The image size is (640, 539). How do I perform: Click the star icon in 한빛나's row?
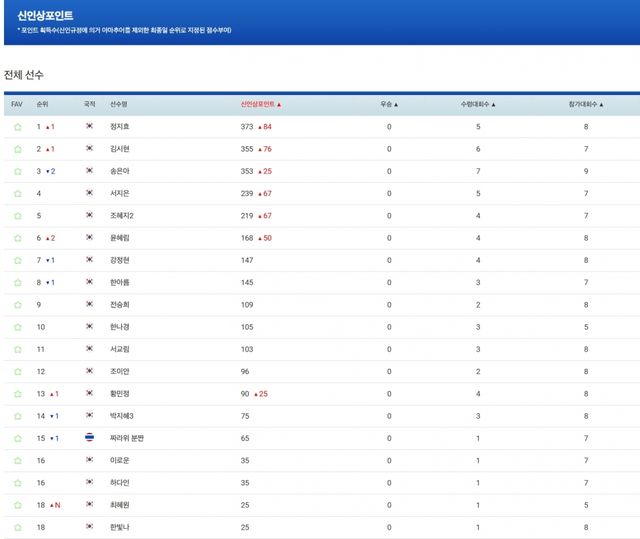[17, 527]
